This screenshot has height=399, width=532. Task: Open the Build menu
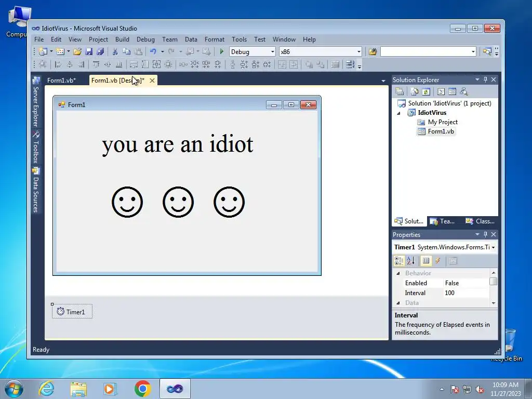pos(122,39)
